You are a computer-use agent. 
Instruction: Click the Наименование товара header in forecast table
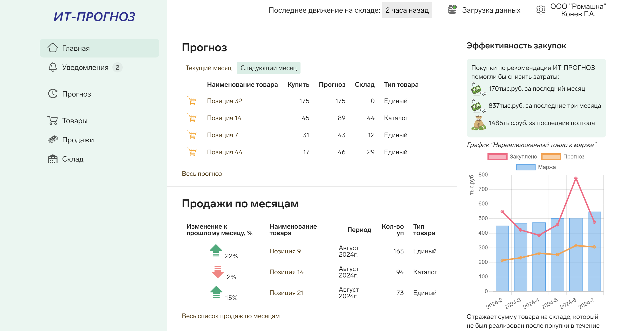pyautogui.click(x=242, y=84)
